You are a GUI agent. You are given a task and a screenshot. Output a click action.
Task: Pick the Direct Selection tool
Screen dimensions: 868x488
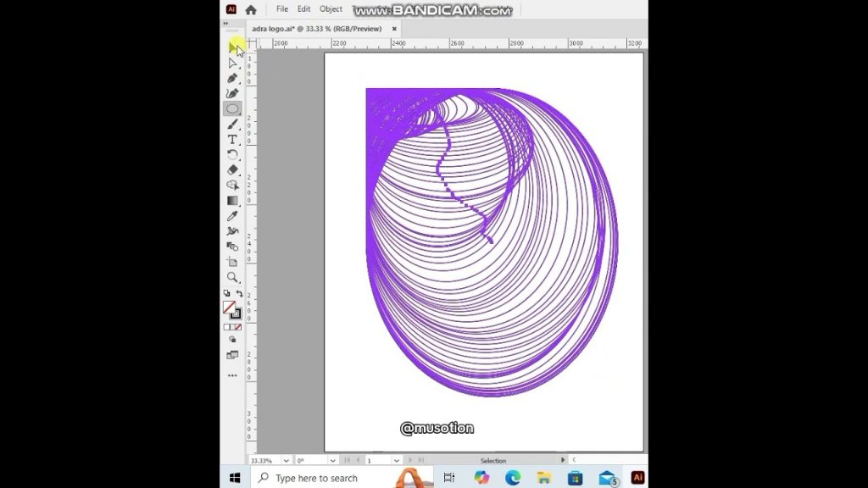click(233, 62)
